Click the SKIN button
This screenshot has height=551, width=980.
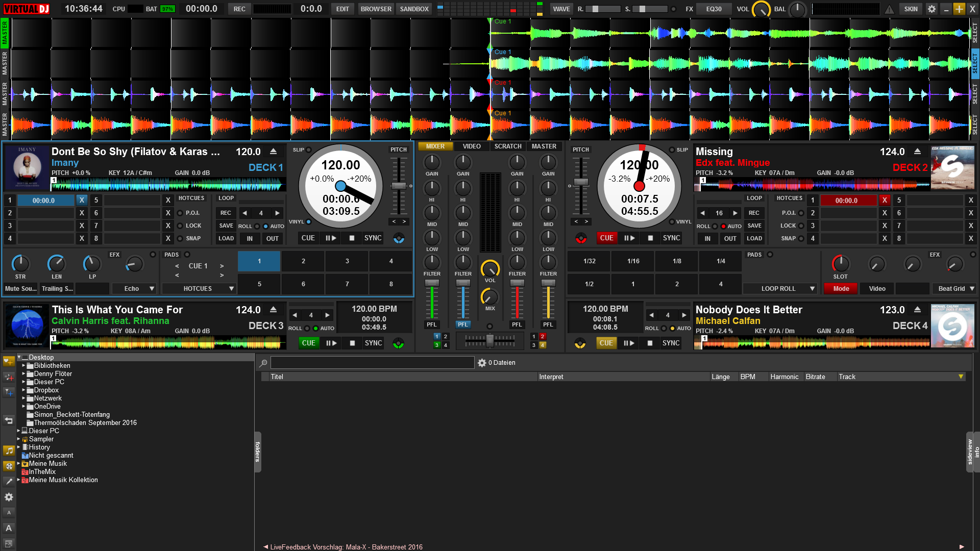coord(911,9)
